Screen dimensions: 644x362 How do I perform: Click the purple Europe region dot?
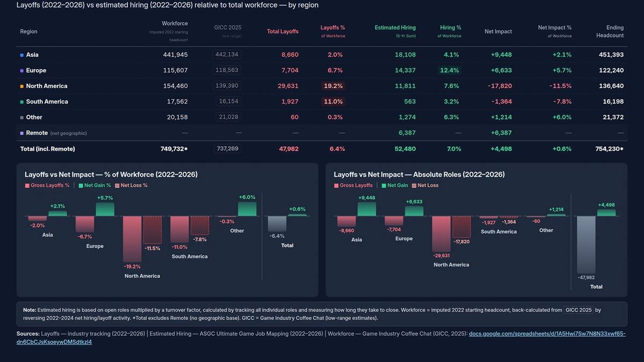pos(22,71)
